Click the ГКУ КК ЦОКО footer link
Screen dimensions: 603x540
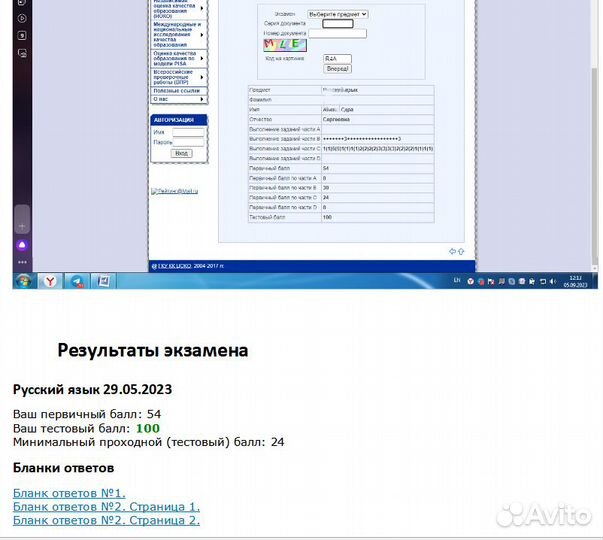coord(174,266)
